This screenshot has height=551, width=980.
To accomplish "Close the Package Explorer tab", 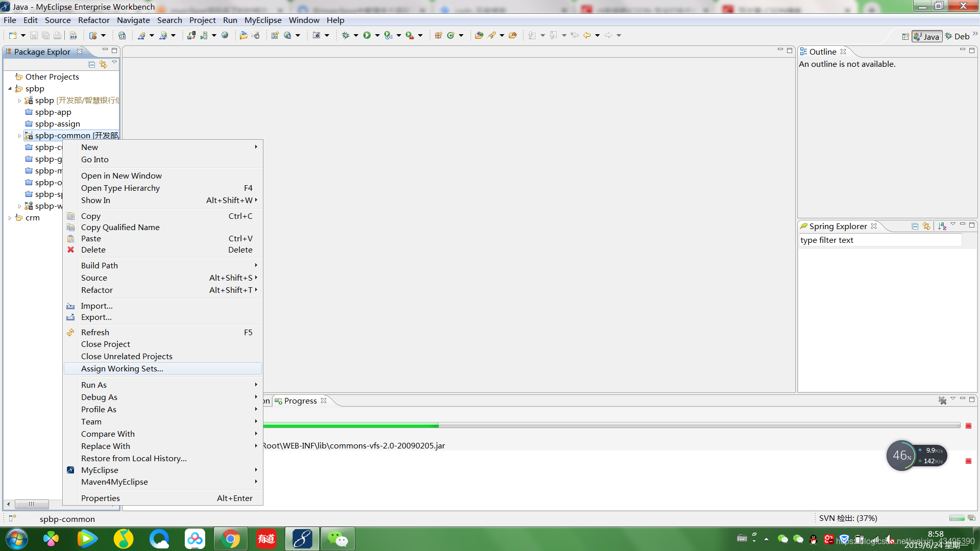I will (80, 52).
